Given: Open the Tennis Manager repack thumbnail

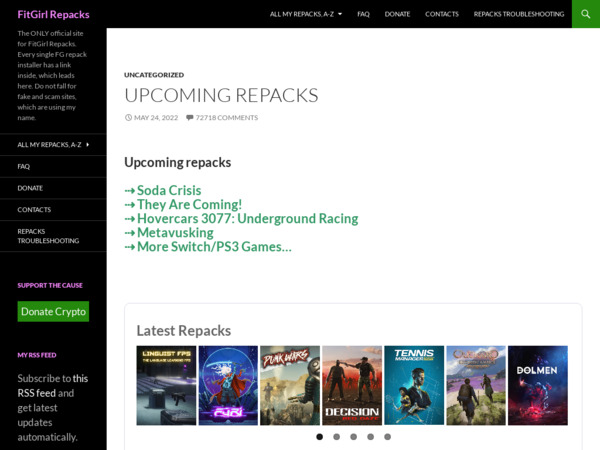Looking at the screenshot, I should 414,385.
